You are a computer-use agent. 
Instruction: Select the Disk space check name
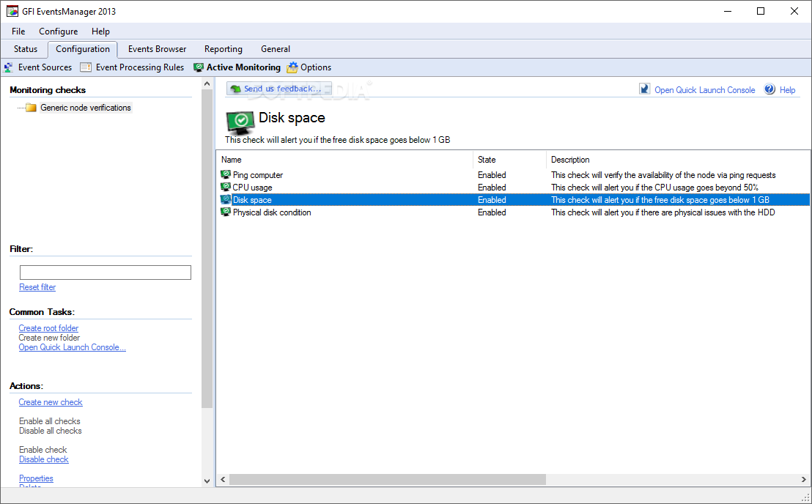[x=252, y=200]
